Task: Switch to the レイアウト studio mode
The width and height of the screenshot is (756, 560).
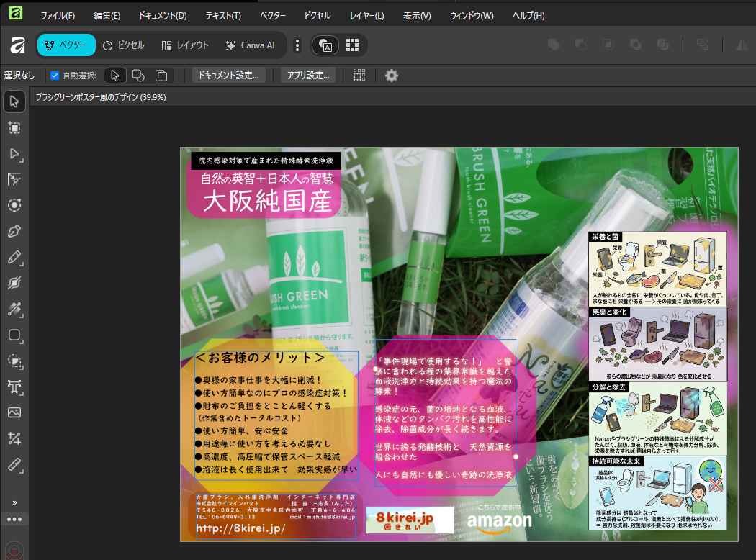Action: (185, 45)
